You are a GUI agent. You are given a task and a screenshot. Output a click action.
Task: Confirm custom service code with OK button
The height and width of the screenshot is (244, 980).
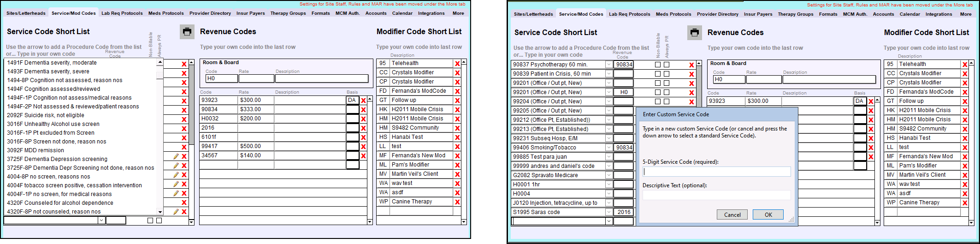pyautogui.click(x=768, y=214)
